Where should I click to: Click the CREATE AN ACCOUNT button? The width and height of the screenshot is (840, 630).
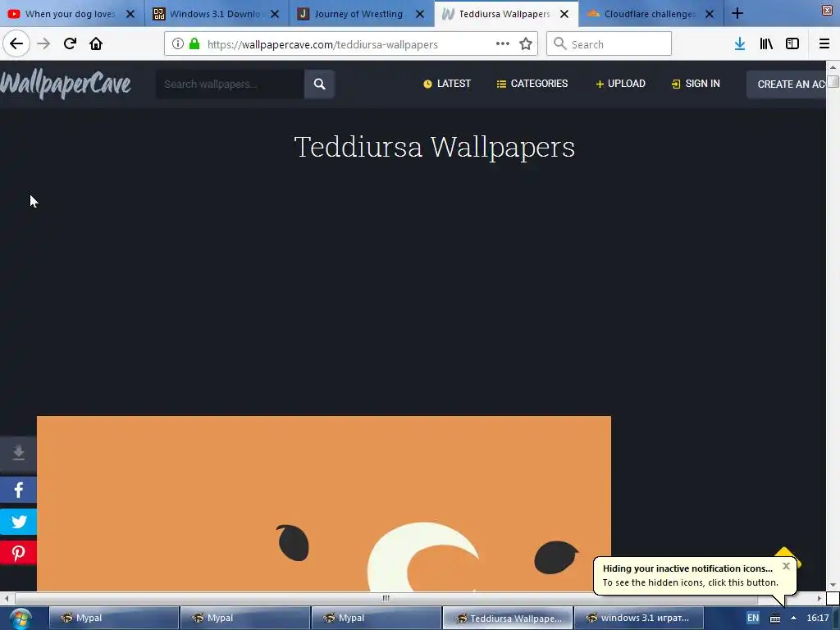tap(786, 84)
